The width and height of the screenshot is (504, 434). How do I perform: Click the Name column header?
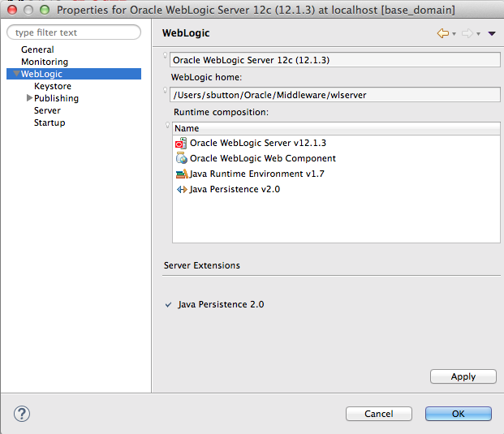coord(336,128)
